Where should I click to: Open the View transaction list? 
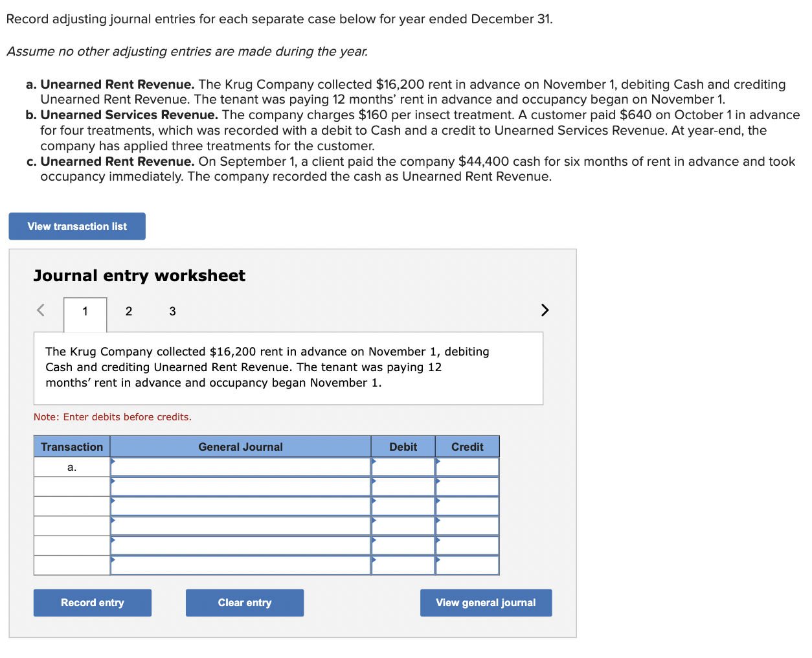(x=76, y=226)
